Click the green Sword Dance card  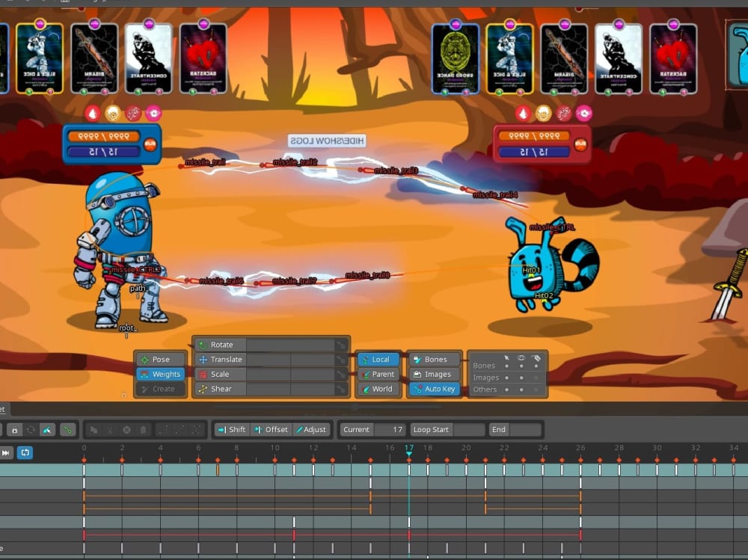[455, 58]
